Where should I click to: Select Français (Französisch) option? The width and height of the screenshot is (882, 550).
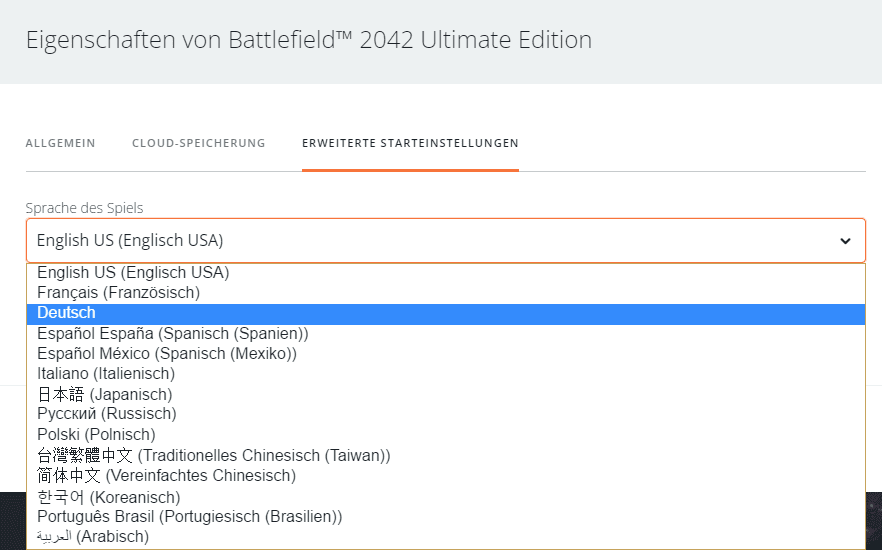tap(446, 293)
